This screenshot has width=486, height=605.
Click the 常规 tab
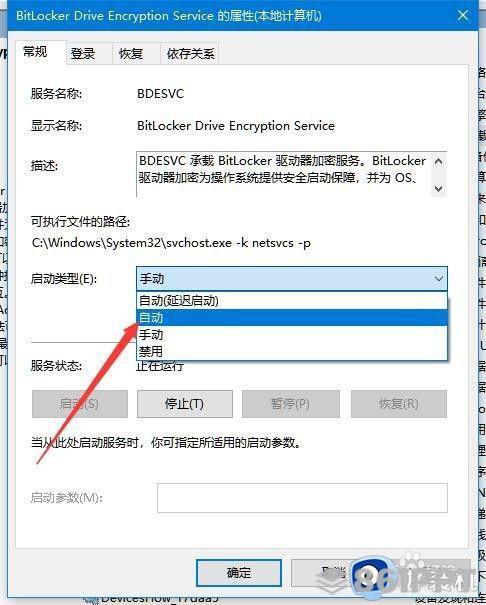pyautogui.click(x=35, y=52)
